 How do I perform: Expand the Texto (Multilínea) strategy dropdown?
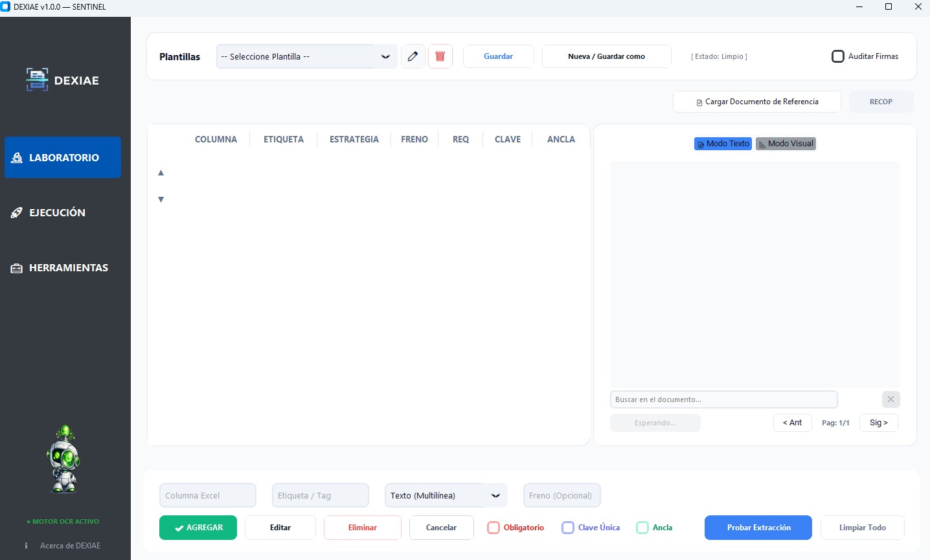coord(446,495)
